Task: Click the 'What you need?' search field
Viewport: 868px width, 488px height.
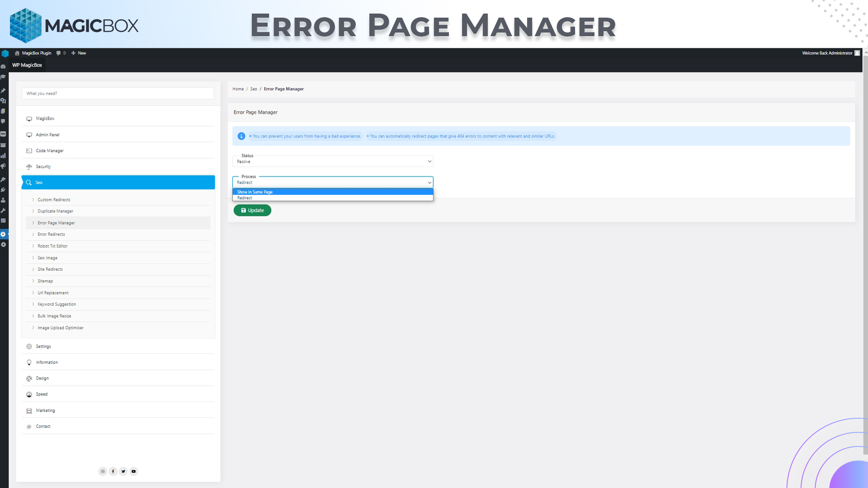Action: pos(118,94)
